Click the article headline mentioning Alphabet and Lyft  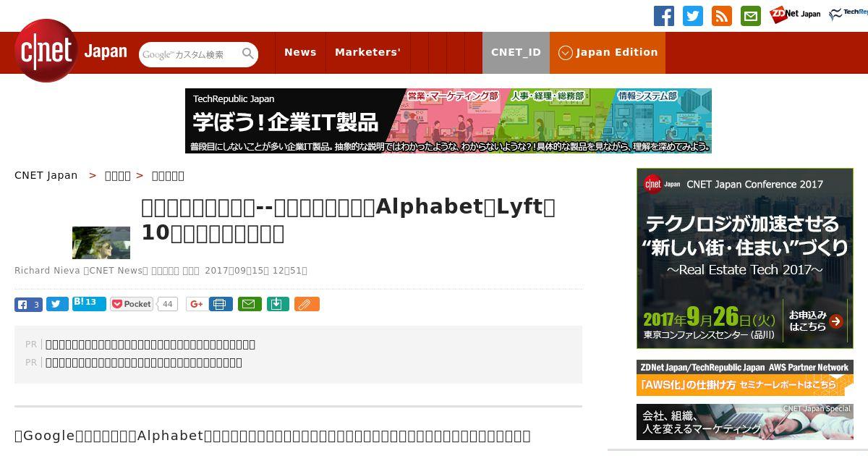pos(349,219)
